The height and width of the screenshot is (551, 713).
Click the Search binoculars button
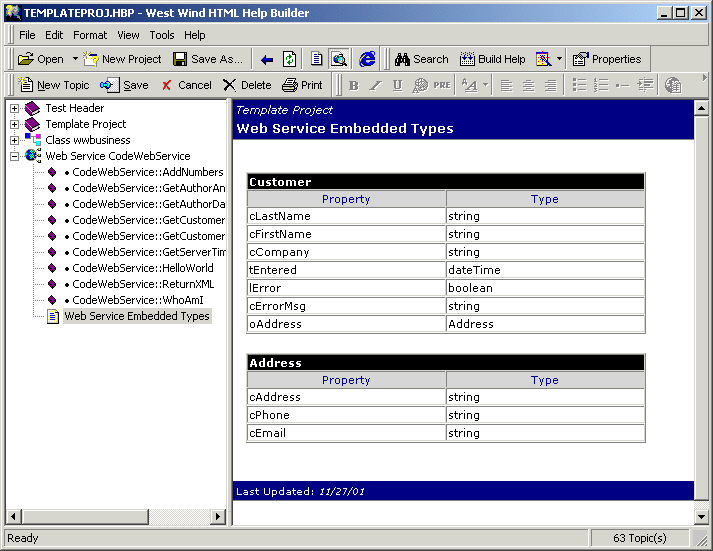pyautogui.click(x=421, y=59)
